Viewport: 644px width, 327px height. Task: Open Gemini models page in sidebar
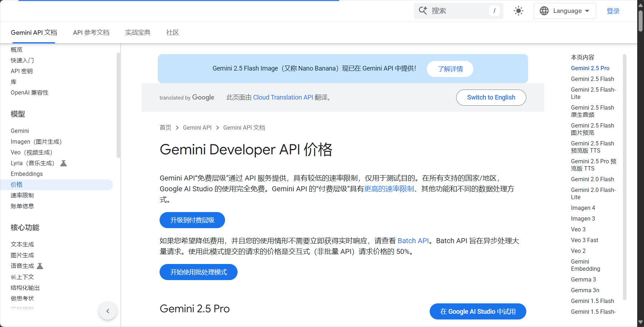[20, 131]
